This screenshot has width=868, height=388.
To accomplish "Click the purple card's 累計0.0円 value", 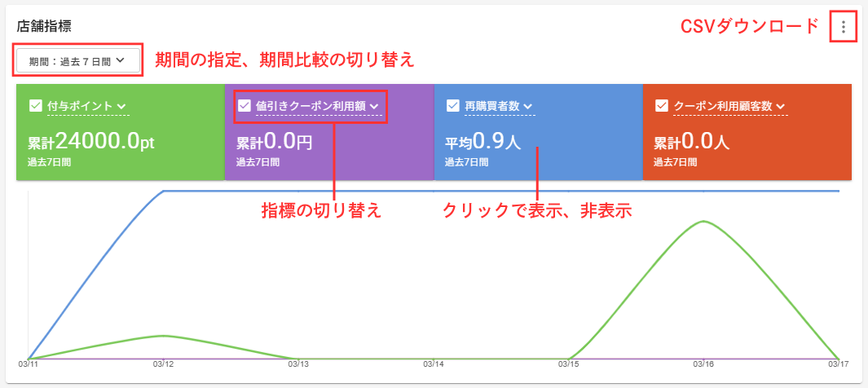I will point(274,143).
